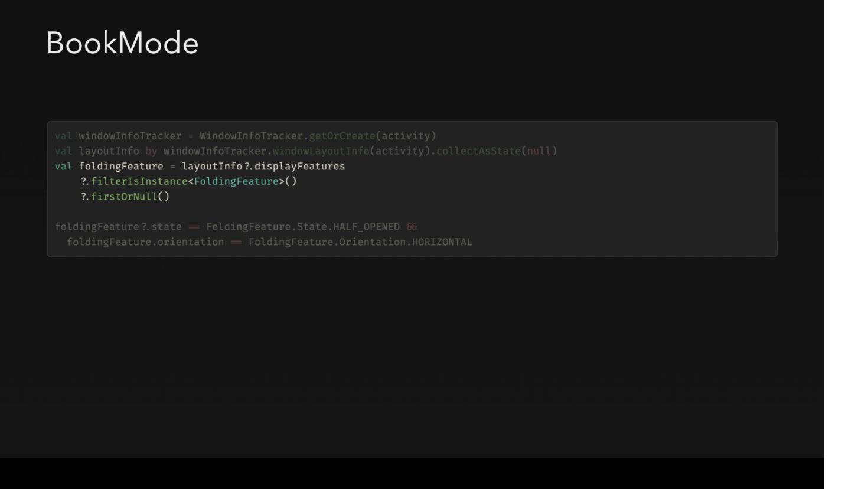Click the getOrCreate method call

point(342,136)
